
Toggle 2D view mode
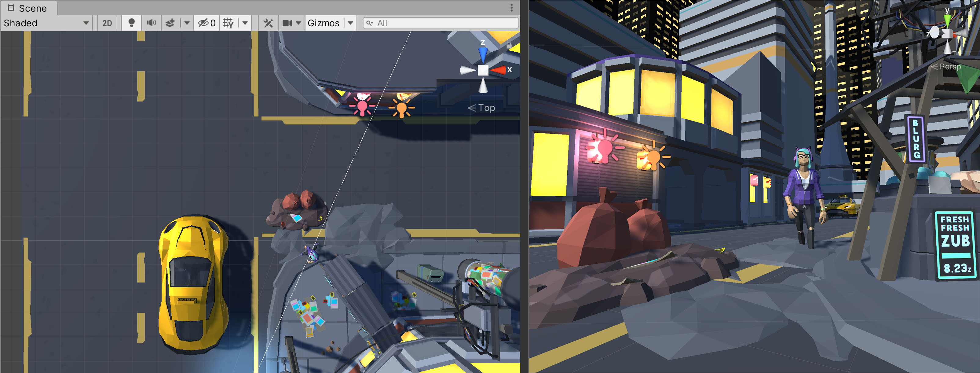107,23
